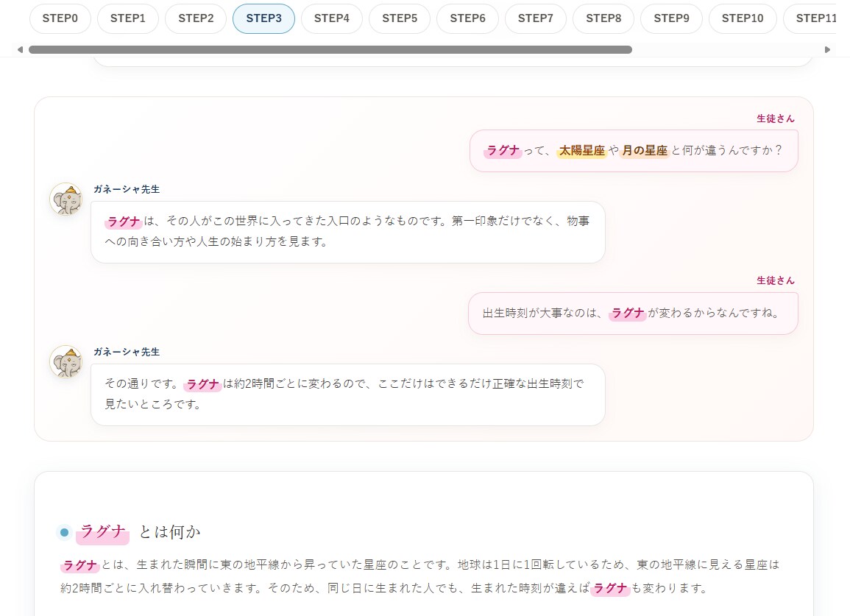
Task: Click the highlighted term 太陽星座
Action: tap(581, 151)
